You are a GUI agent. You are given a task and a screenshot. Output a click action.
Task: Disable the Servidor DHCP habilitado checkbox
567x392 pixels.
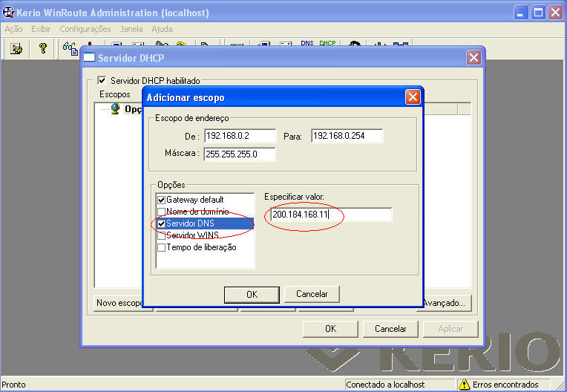click(102, 81)
